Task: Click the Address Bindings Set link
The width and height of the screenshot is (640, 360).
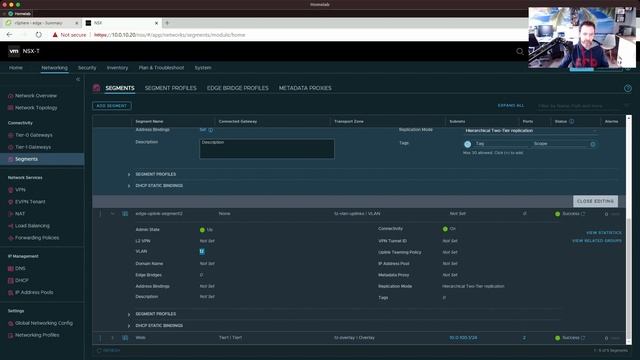Action: pyautogui.click(x=203, y=130)
